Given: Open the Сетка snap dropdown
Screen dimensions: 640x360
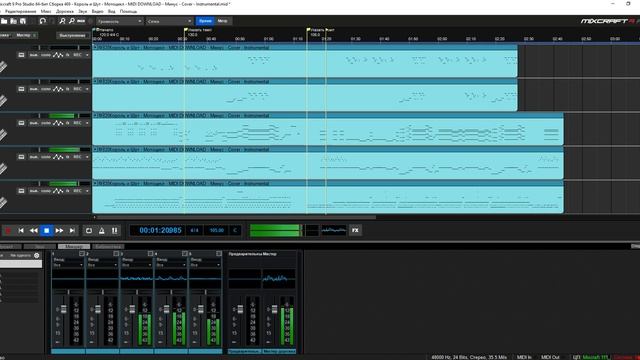Looking at the screenshot, I should tap(169, 21).
